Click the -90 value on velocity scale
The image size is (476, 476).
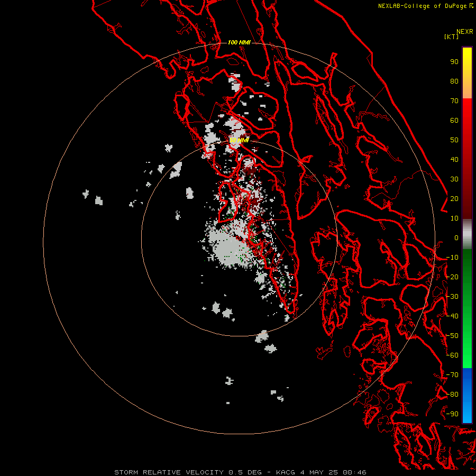[452, 414]
